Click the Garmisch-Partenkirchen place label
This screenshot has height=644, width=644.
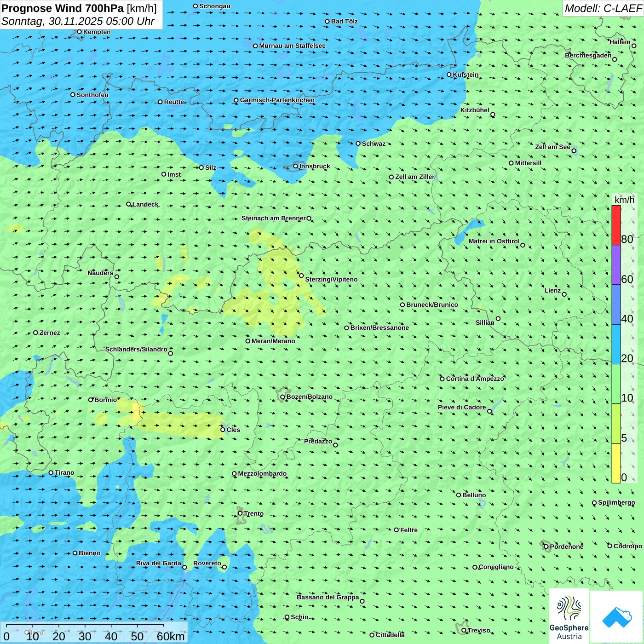277,100
